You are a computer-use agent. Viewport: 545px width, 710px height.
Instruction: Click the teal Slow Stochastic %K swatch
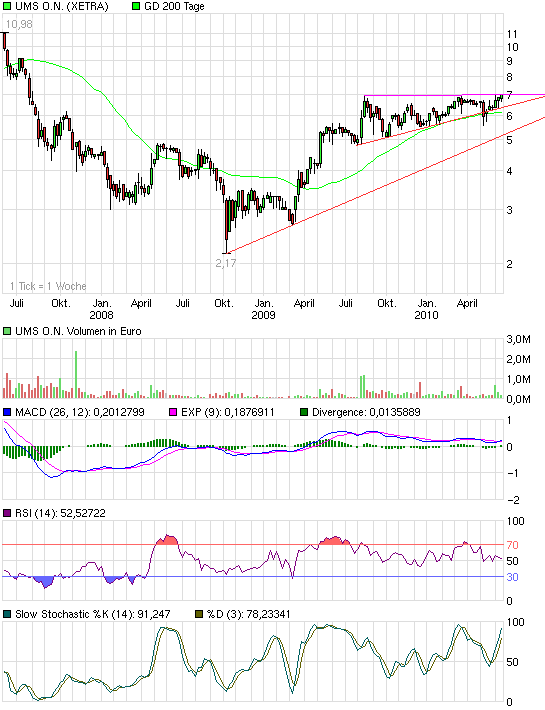click(7, 614)
